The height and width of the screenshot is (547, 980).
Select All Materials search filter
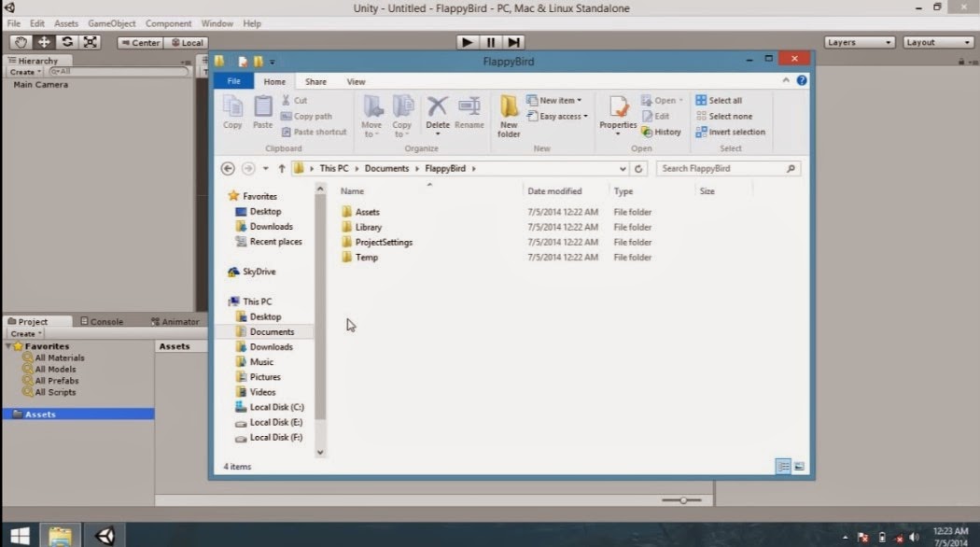[54, 358]
